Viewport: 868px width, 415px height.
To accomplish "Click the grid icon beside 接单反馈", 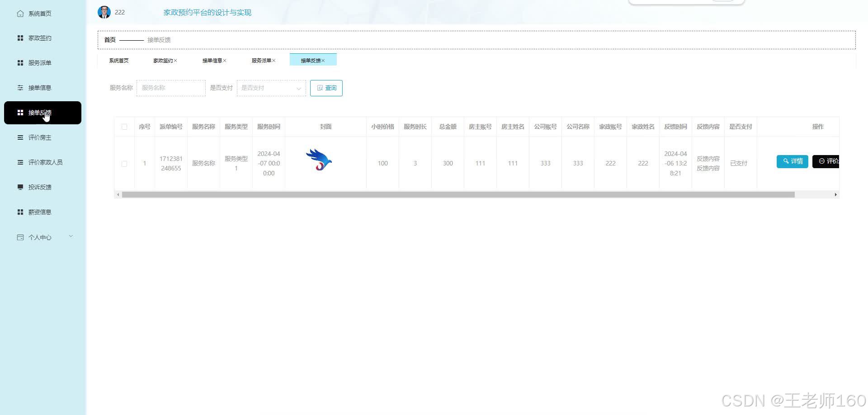I will pos(20,113).
